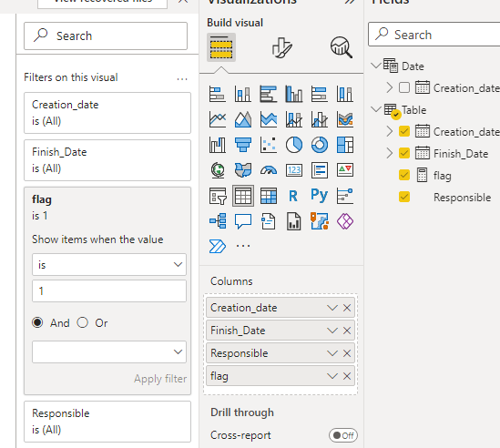Select the And radio button
Image resolution: width=500 pixels, height=448 pixels.
coord(37,322)
